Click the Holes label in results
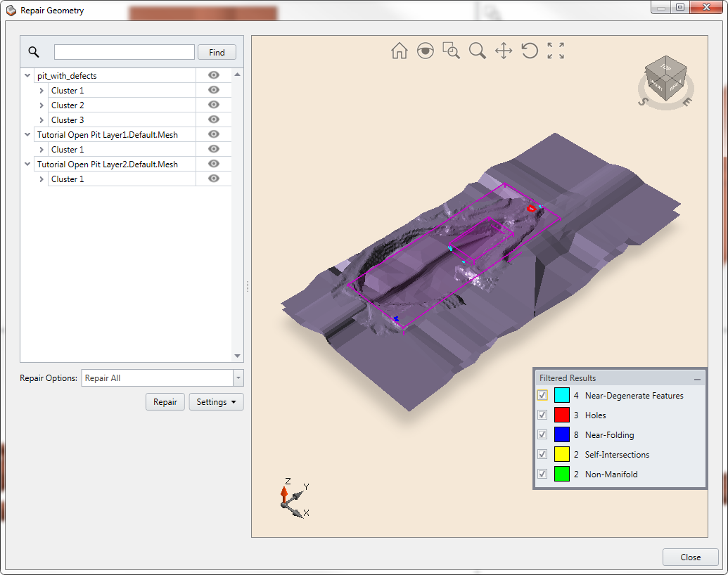The height and width of the screenshot is (575, 728). (595, 415)
